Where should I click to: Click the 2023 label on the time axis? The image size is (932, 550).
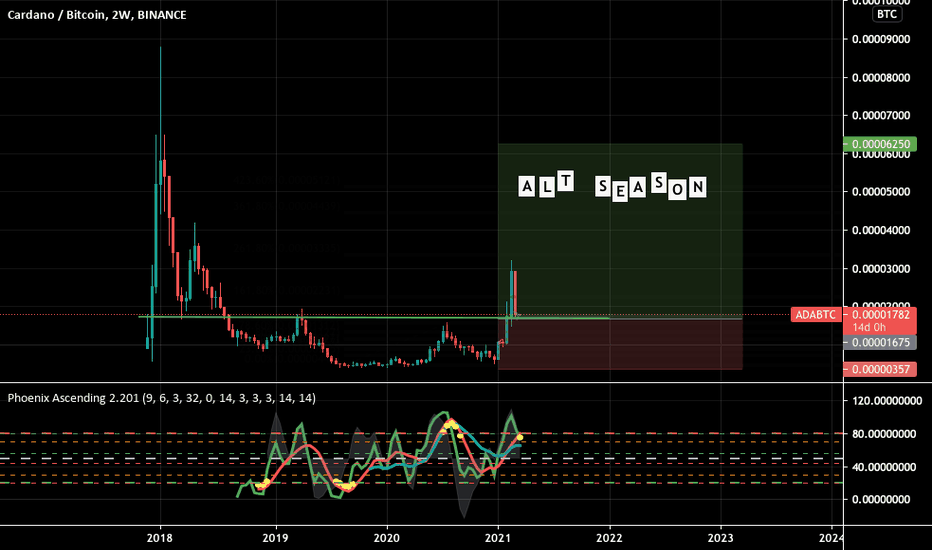[720, 538]
